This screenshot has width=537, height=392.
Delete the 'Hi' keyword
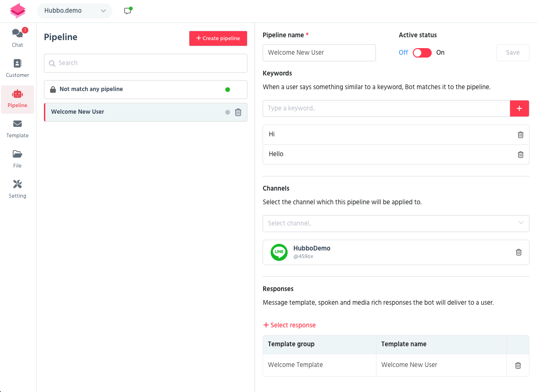520,134
